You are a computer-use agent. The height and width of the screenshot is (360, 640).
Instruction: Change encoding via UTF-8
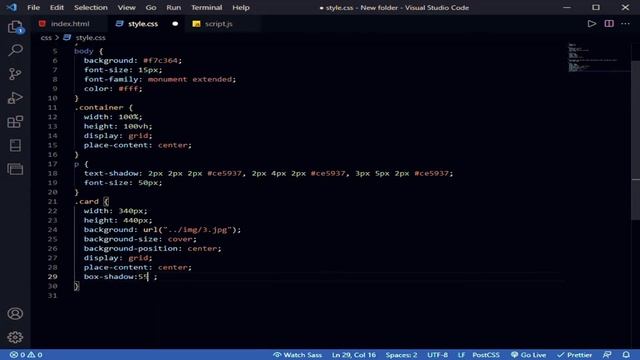click(437, 355)
